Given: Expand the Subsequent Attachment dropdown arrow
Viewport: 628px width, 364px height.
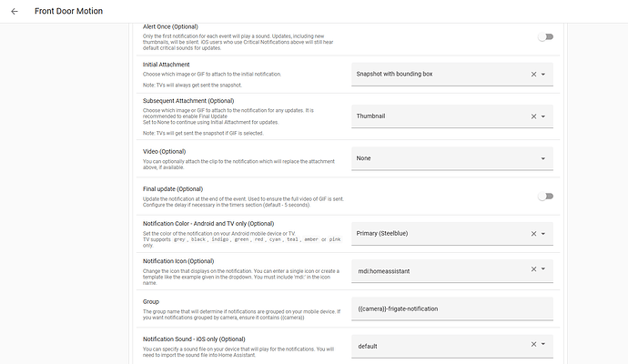Looking at the screenshot, I should pos(543,116).
